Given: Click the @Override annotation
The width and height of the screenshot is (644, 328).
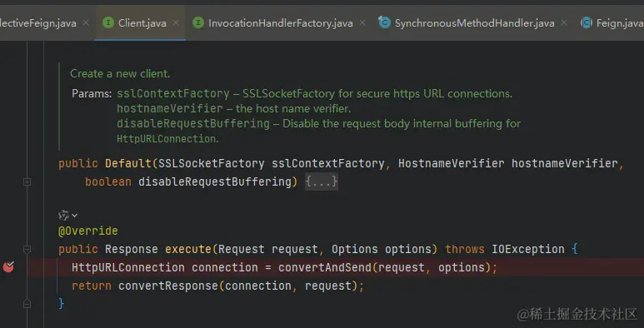Looking at the screenshot, I should point(87,231).
